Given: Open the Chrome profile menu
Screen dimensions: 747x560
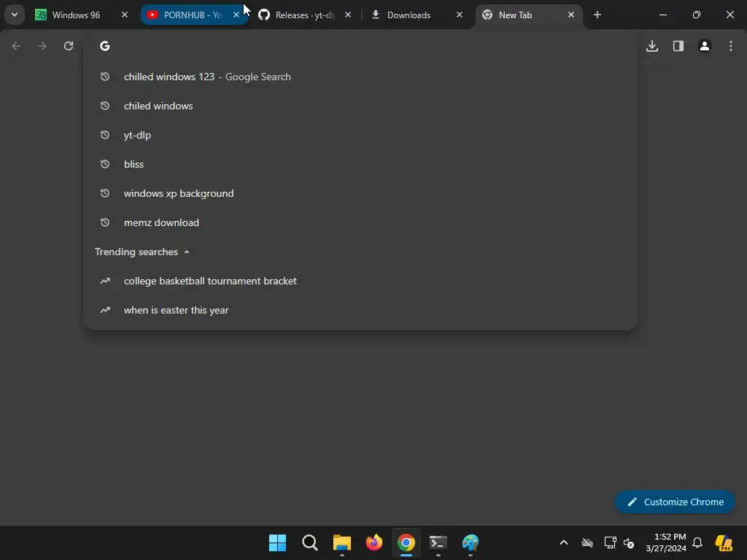Looking at the screenshot, I should tap(705, 46).
